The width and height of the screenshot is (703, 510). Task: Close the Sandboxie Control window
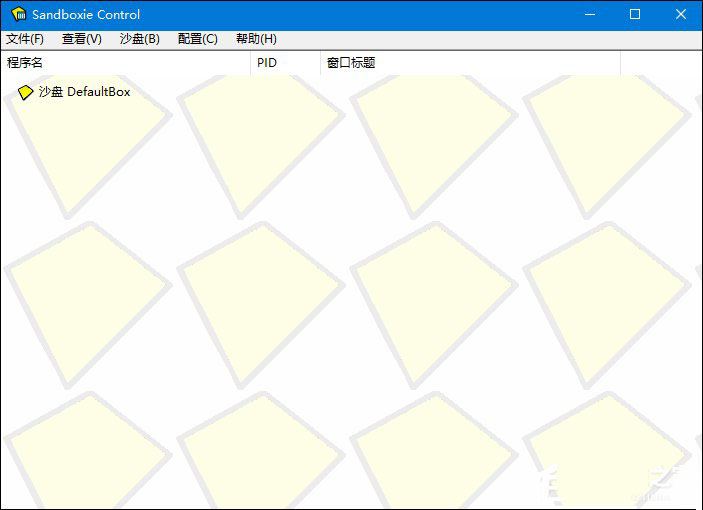coord(681,14)
